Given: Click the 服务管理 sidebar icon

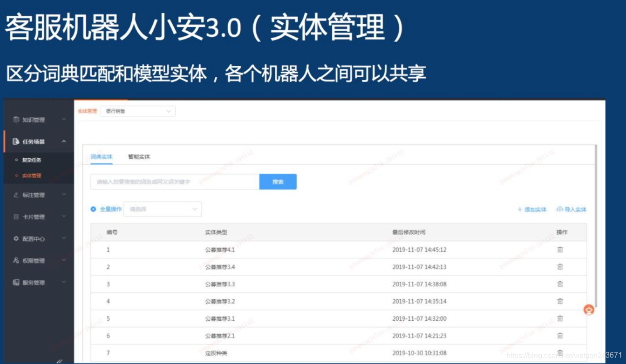Looking at the screenshot, I should pos(16,283).
